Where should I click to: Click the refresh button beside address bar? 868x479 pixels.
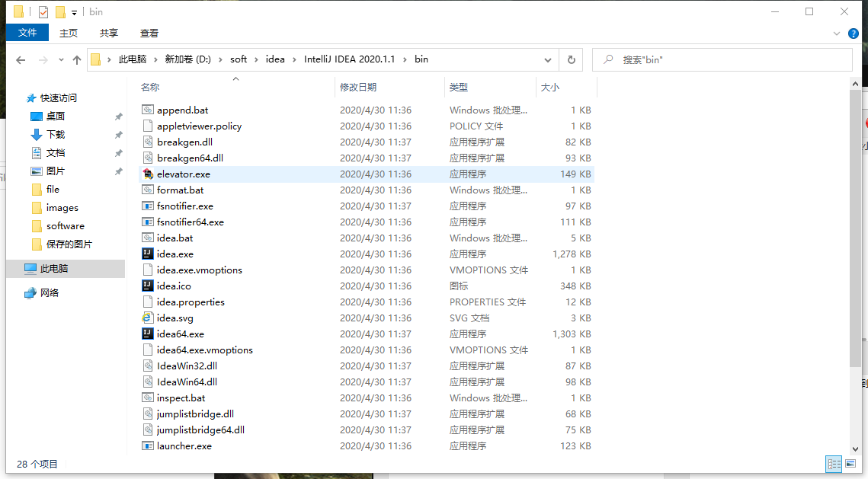coord(571,59)
